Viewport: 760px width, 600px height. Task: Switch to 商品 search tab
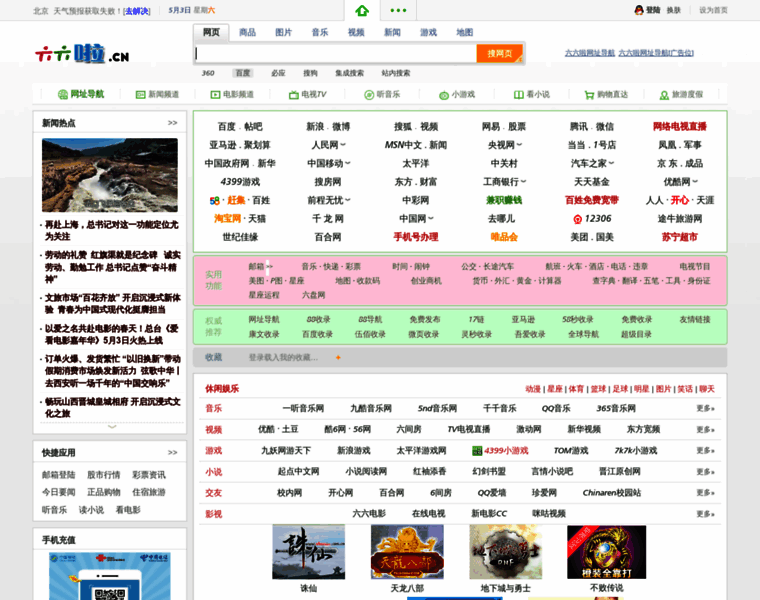[247, 32]
